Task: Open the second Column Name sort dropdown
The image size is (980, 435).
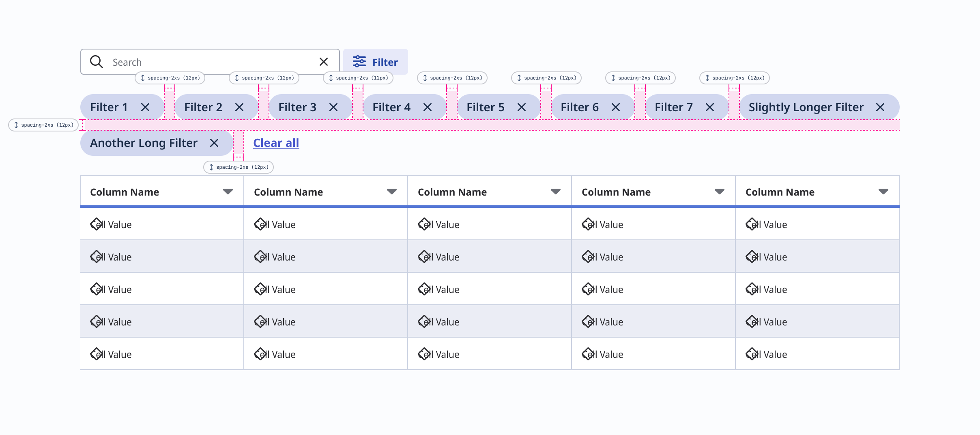Action: tap(392, 192)
